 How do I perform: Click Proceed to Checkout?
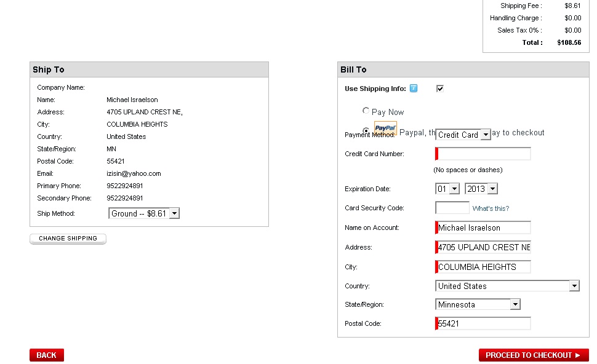tap(534, 355)
